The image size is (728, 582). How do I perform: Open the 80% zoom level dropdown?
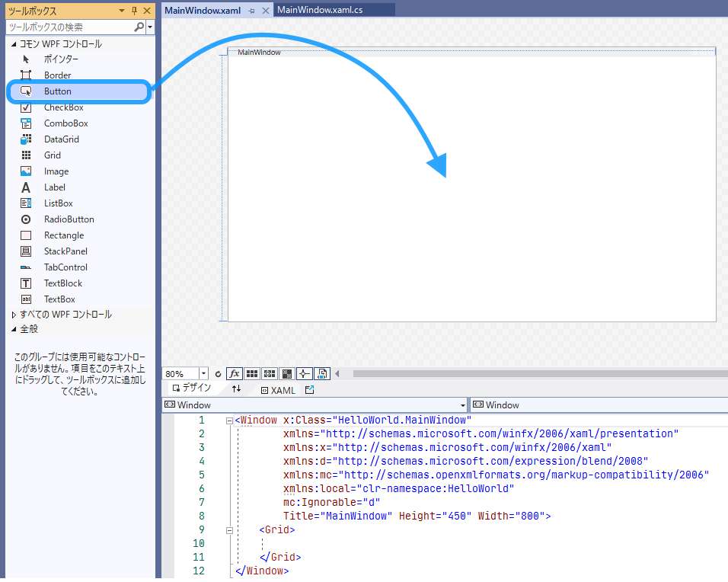point(204,373)
